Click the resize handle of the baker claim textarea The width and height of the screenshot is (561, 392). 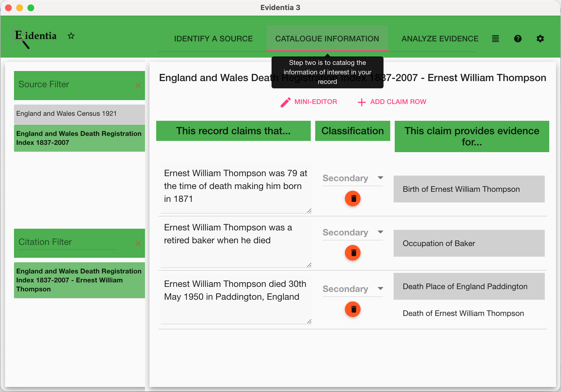click(x=309, y=265)
